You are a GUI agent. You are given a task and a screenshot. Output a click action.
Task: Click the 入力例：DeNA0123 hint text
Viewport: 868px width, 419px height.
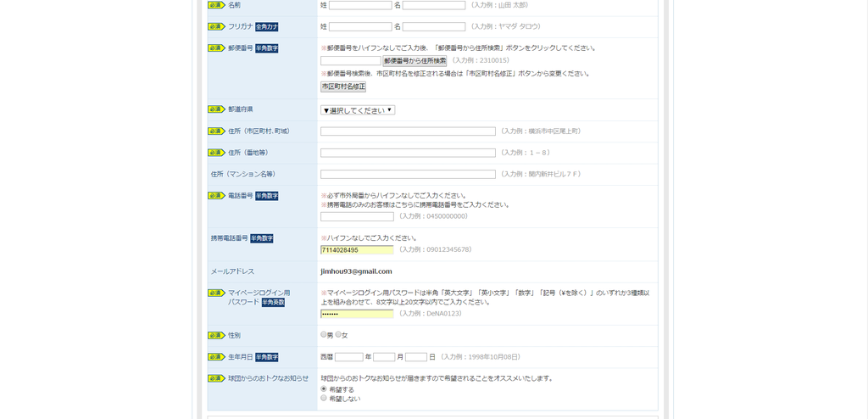click(x=430, y=314)
